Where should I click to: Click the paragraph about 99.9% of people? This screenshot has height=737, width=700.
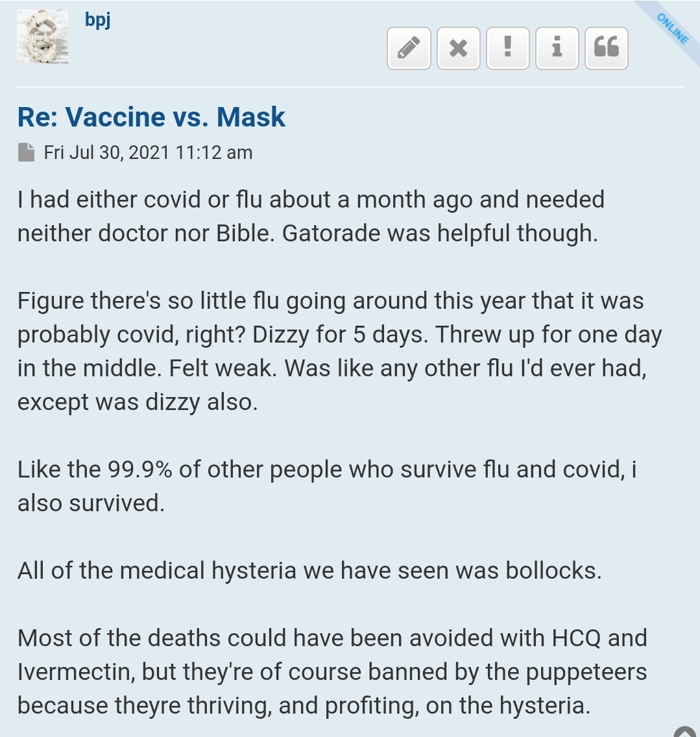pos(327,486)
